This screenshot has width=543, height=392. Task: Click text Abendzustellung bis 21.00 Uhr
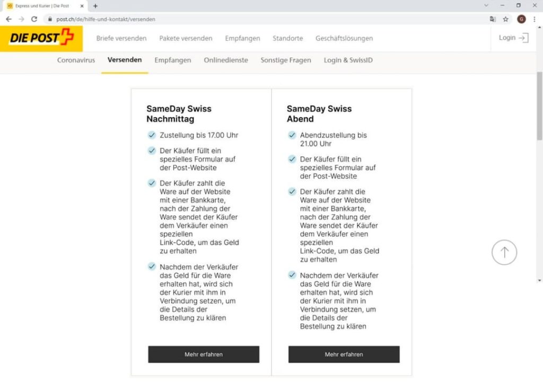point(333,139)
